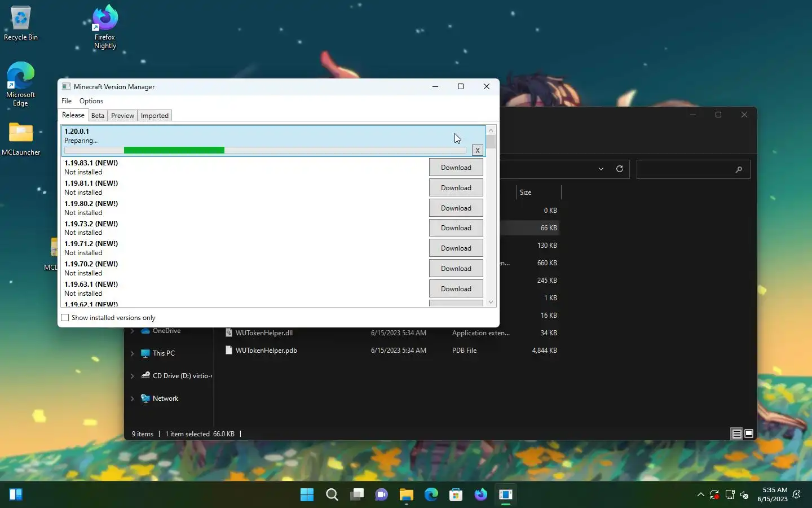The image size is (812, 508).
Task: Open File Explorer from the taskbar
Action: pyautogui.click(x=407, y=495)
